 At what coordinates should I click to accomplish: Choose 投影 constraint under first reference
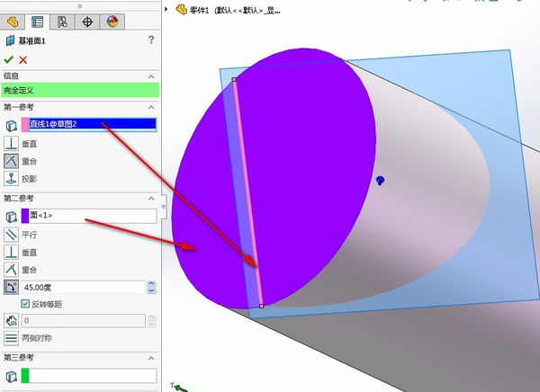coord(11,178)
